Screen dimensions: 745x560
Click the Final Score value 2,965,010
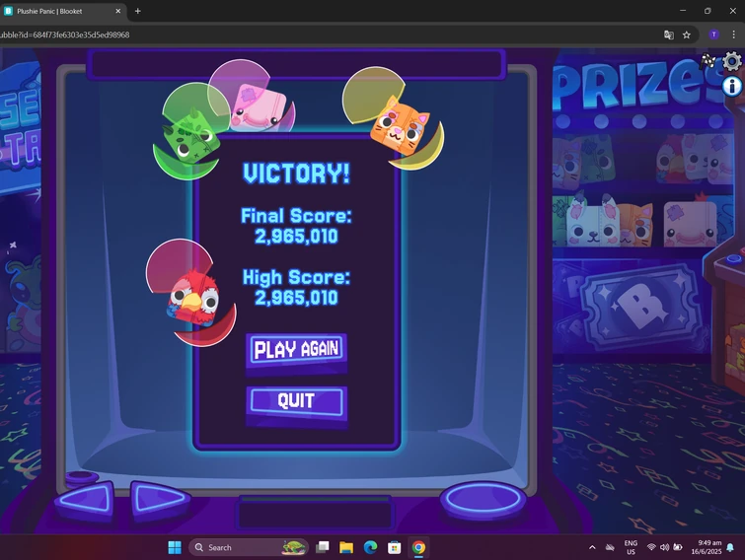296,236
